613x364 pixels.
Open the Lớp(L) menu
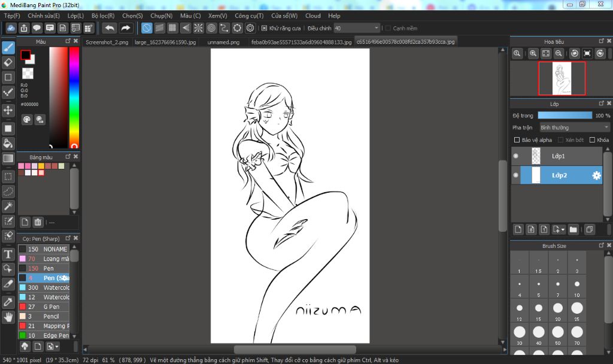75,16
